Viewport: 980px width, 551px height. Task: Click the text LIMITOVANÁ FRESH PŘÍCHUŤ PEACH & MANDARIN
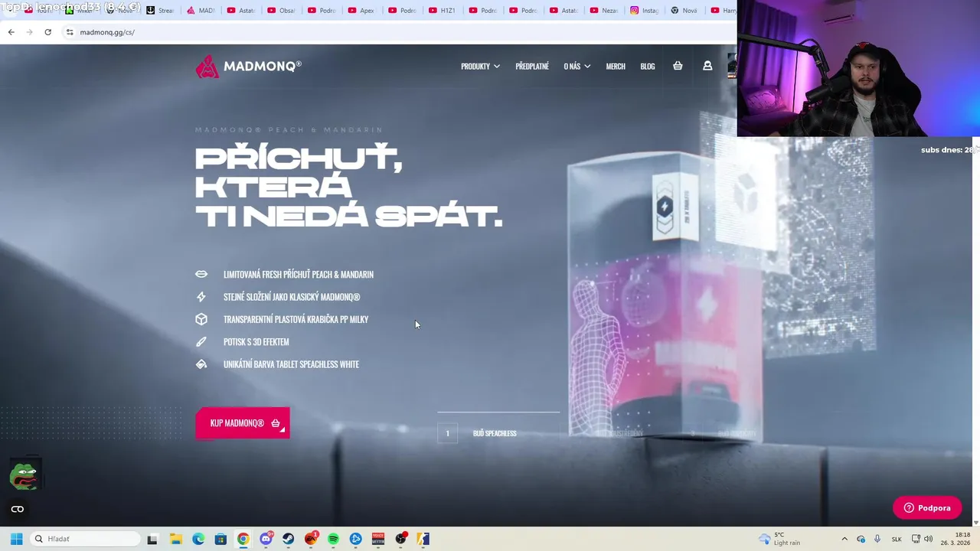click(x=299, y=274)
